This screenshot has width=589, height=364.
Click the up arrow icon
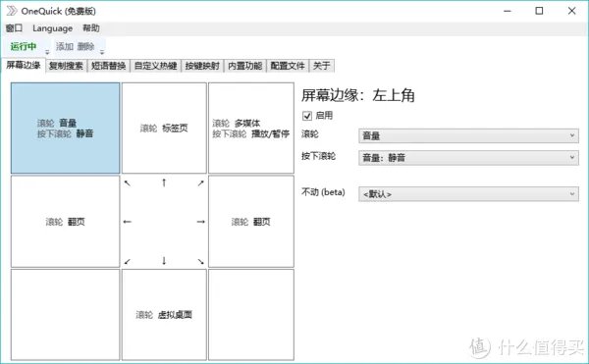[x=164, y=182]
